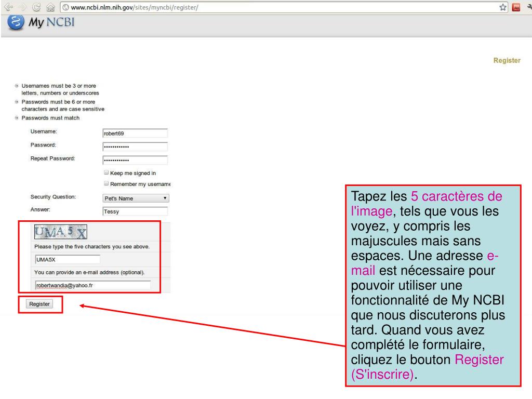The height and width of the screenshot is (399, 532).
Task: Click the Register button
Action: (39, 304)
